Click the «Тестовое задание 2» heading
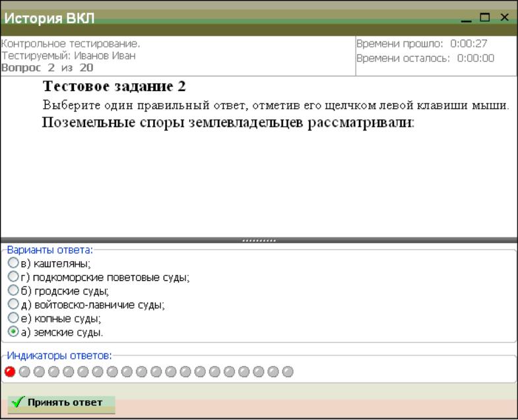 [x=114, y=86]
